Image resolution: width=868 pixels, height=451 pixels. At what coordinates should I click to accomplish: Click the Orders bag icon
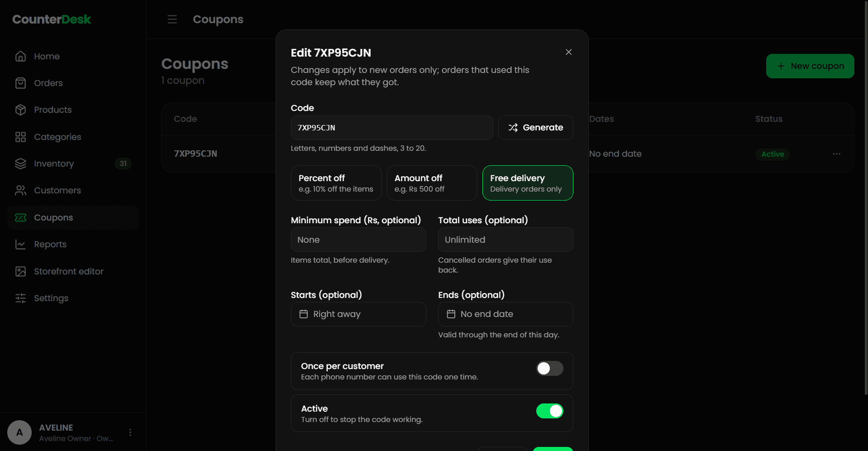20,83
